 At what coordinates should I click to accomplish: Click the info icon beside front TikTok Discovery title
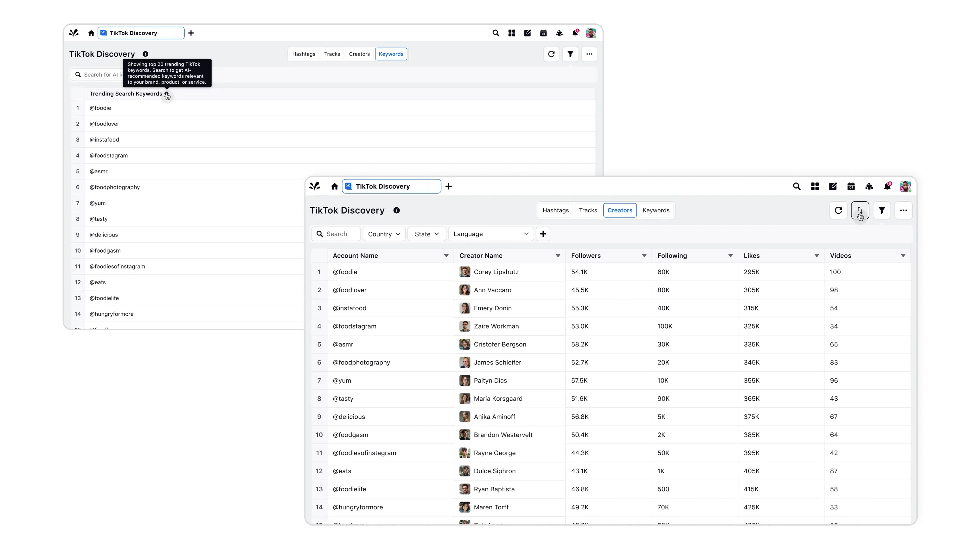click(x=396, y=210)
